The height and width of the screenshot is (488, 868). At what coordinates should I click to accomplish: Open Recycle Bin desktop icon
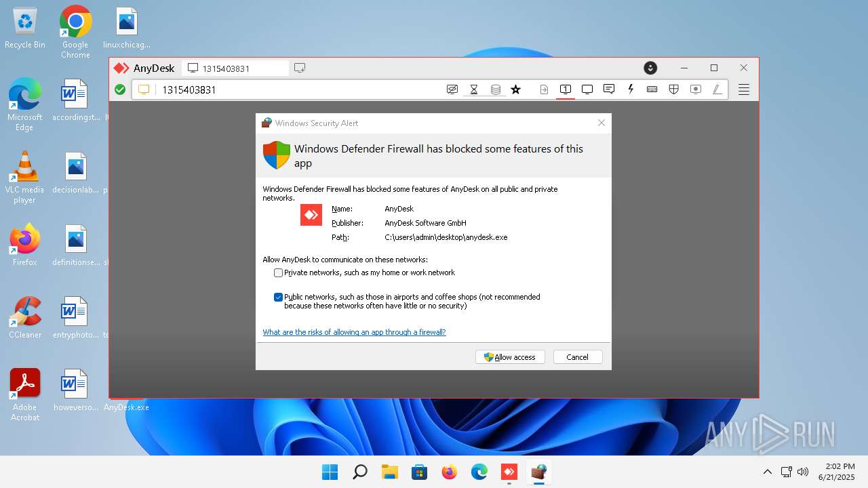[x=25, y=29]
